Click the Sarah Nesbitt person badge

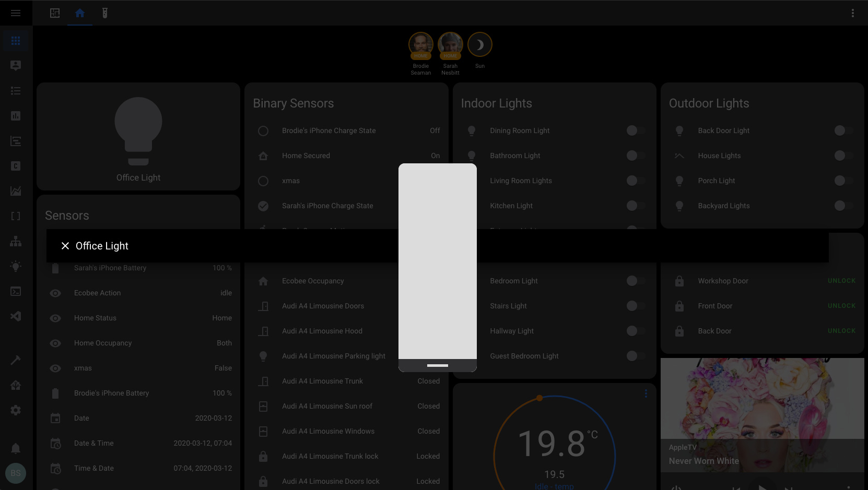pos(450,45)
